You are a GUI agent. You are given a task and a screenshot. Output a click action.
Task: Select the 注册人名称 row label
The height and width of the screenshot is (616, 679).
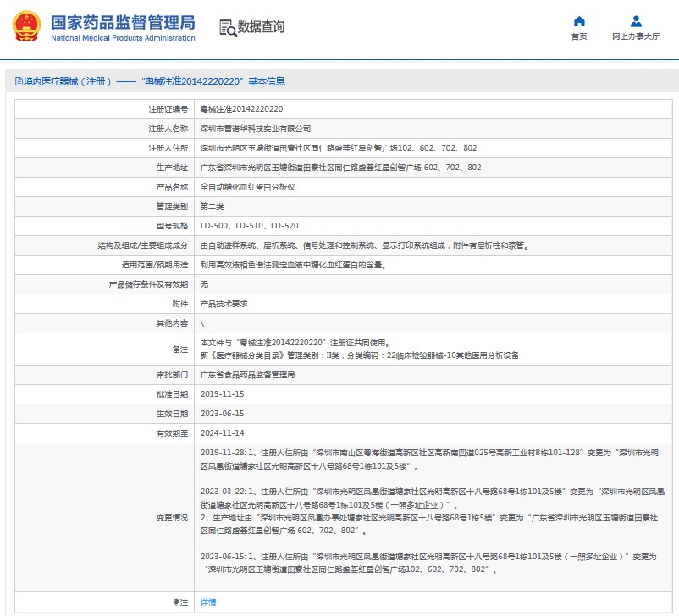click(x=168, y=129)
